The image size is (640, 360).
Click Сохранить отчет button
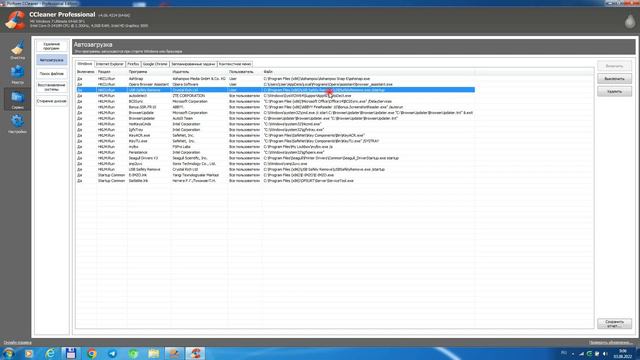point(614,324)
